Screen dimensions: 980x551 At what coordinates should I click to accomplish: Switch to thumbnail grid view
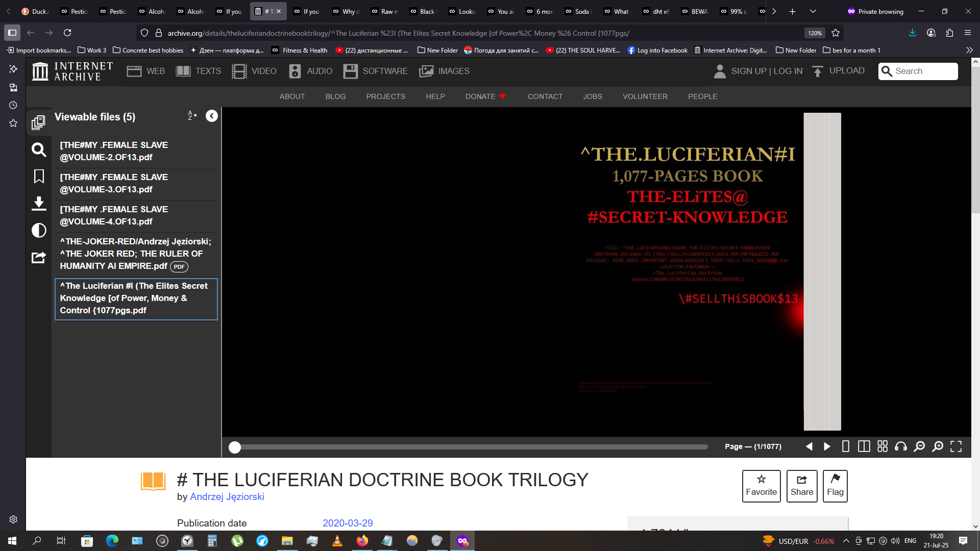point(883,446)
